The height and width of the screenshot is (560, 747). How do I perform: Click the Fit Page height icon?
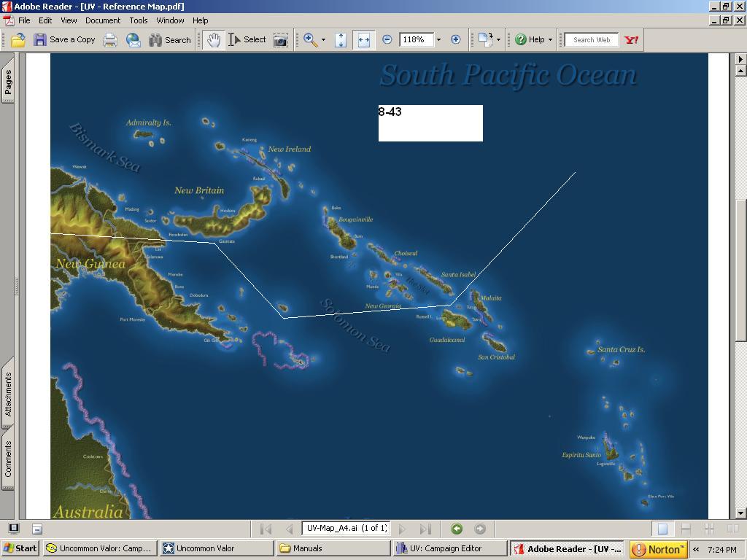(340, 40)
